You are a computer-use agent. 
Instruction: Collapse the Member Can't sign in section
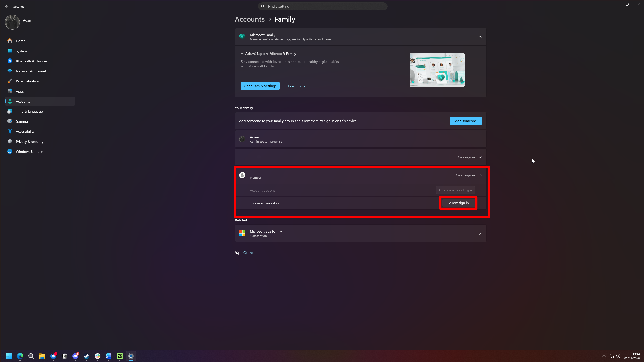coord(480,175)
